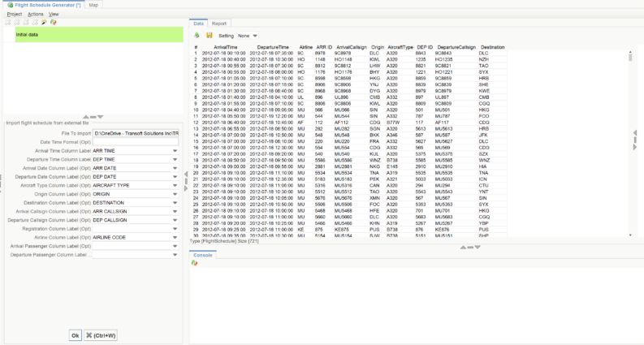The image size is (644, 345).
Task: Switch to the Report tab
Action: [x=219, y=24]
